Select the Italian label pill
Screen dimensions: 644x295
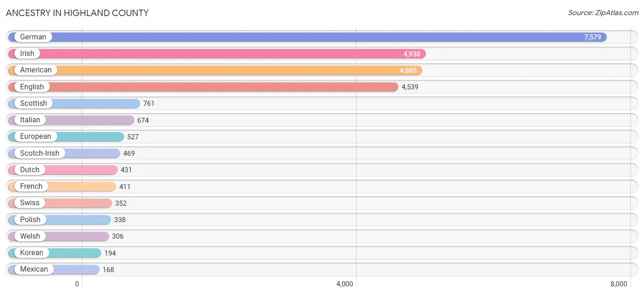(x=30, y=120)
